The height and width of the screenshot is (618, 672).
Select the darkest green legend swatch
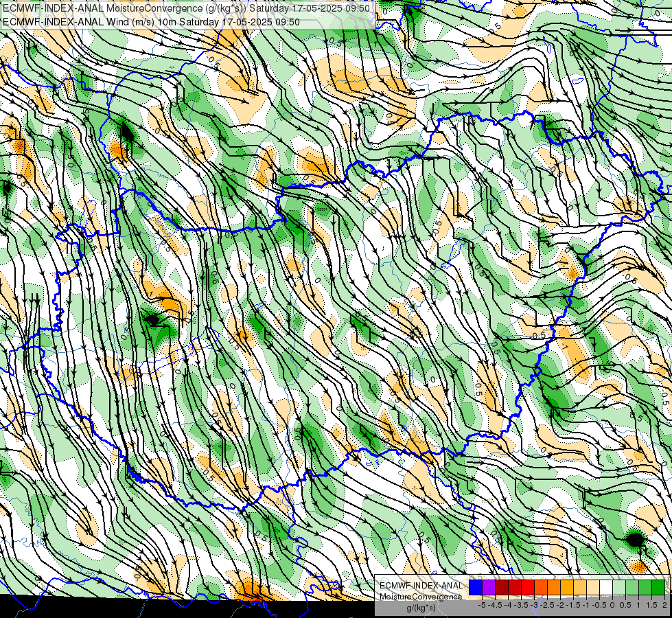click(658, 588)
